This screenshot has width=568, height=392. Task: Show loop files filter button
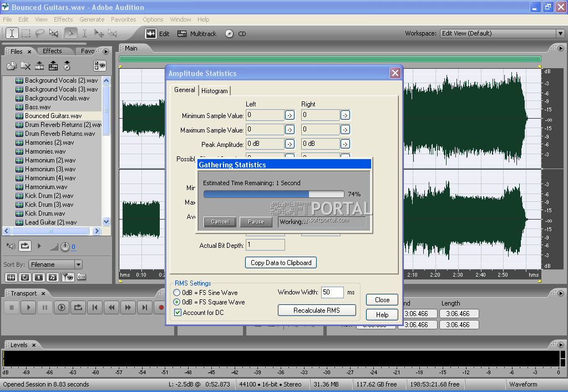[x=25, y=277]
